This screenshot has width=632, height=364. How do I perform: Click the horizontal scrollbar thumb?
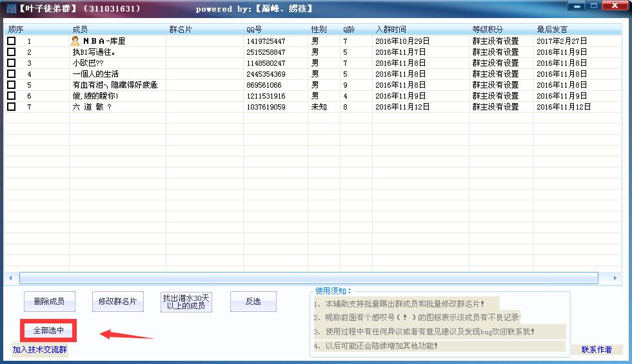click(308, 278)
